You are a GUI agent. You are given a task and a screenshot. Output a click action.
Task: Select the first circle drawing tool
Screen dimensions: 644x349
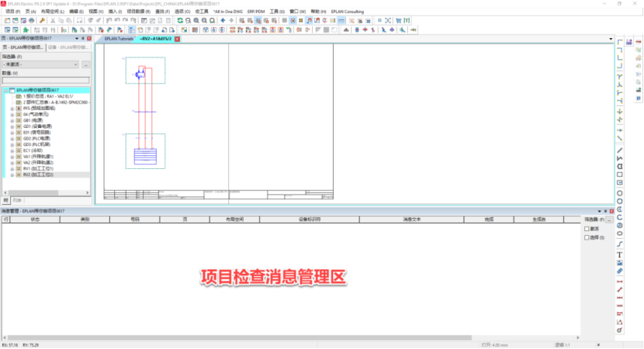point(620,193)
